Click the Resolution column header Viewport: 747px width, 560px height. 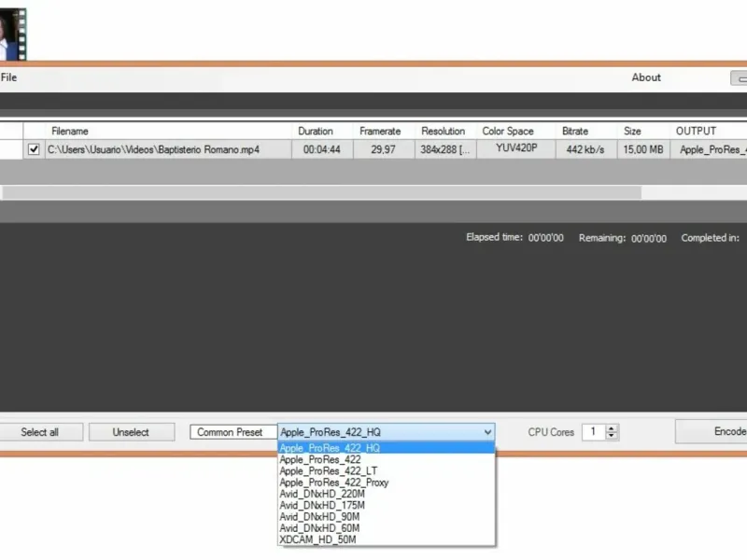pos(445,131)
